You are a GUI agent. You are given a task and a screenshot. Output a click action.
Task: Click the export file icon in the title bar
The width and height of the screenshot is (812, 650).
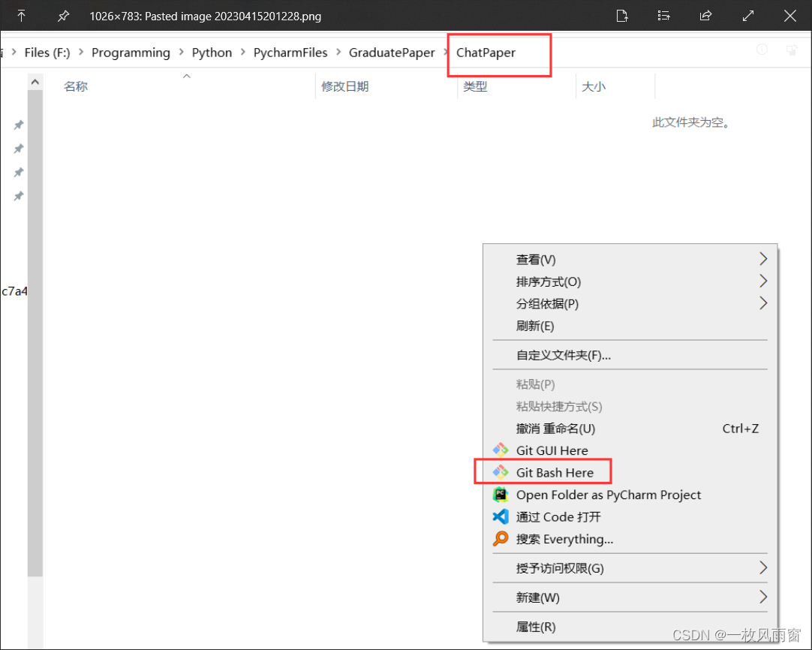pyautogui.click(x=622, y=15)
